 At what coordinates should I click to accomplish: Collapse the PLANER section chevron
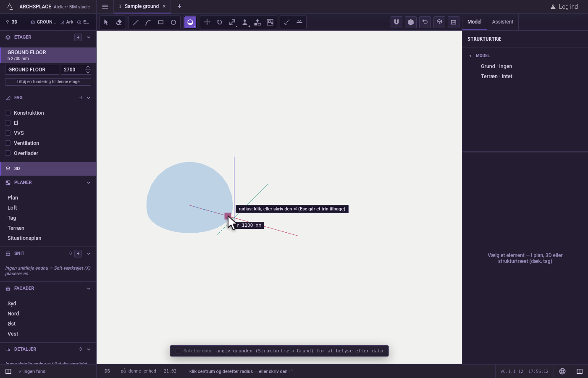pyautogui.click(x=89, y=183)
